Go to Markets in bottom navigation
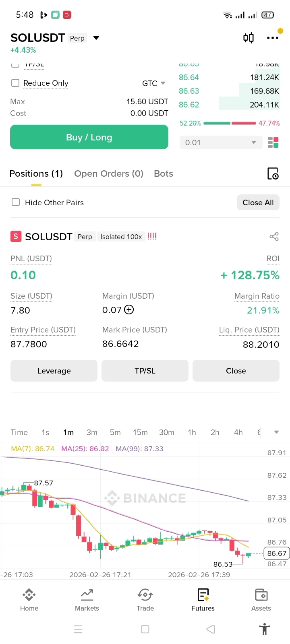The width and height of the screenshot is (290, 644). tap(87, 600)
